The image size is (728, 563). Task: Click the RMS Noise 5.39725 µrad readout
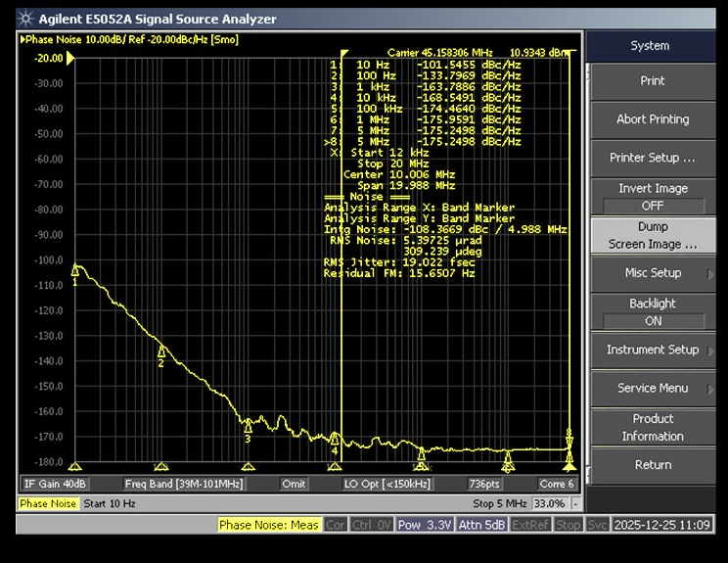click(x=406, y=241)
